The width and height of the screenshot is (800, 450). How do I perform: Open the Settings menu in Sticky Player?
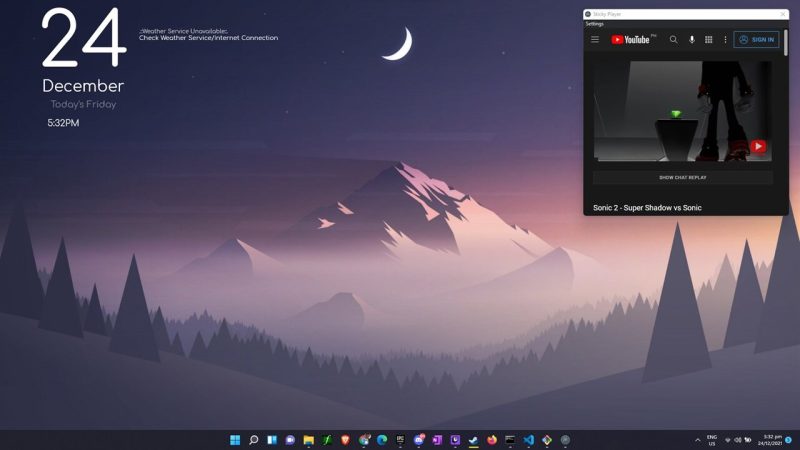[x=594, y=24]
